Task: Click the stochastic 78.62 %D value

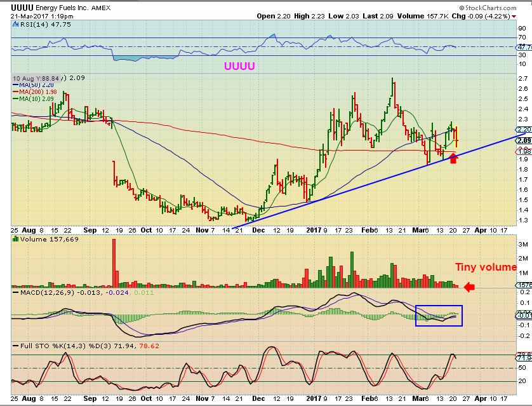Action: click(x=149, y=346)
